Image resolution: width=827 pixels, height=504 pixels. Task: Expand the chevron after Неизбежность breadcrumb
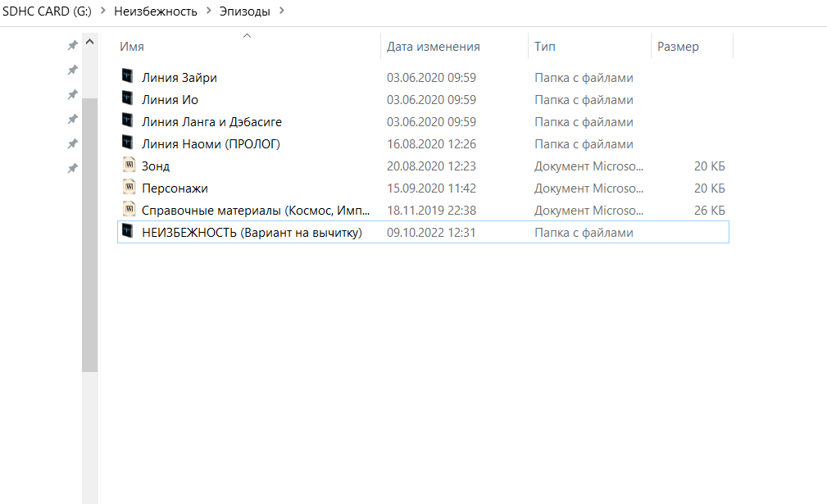(x=209, y=11)
